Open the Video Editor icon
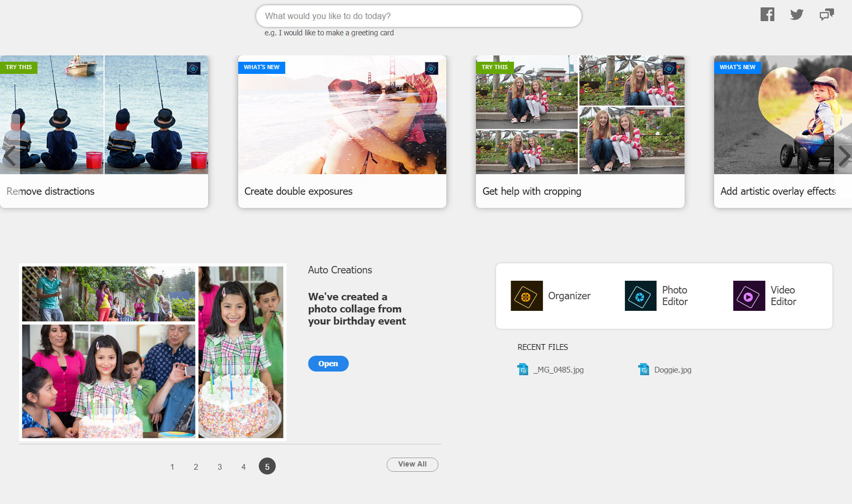The height and width of the screenshot is (504, 852). [748, 296]
